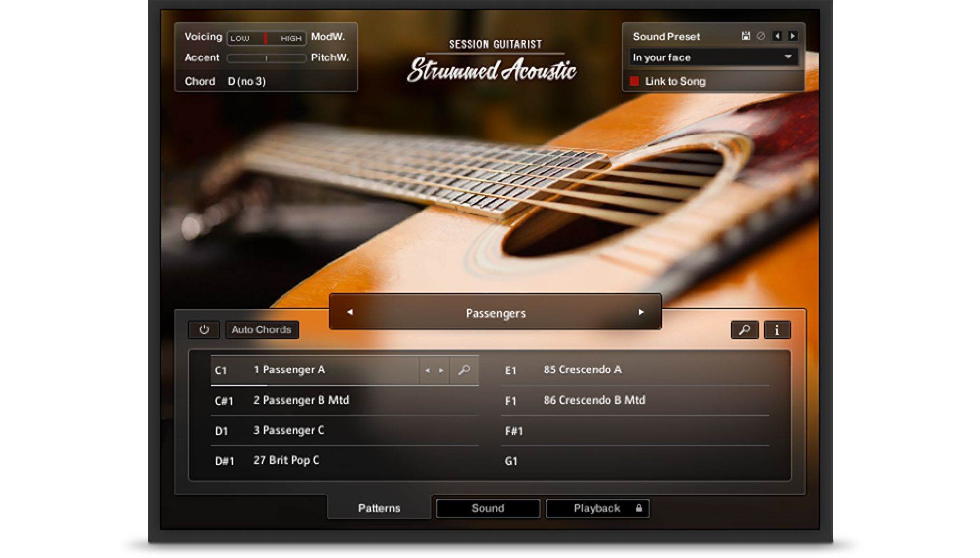Select pattern slot 85 Crescendo A
Image resolution: width=980 pixels, height=558 pixels.
click(x=635, y=370)
